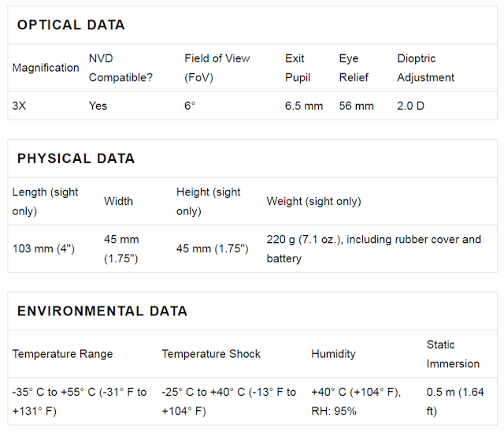Click the PHYSICAL DATA section heading
504x432 pixels.
[x=76, y=158]
